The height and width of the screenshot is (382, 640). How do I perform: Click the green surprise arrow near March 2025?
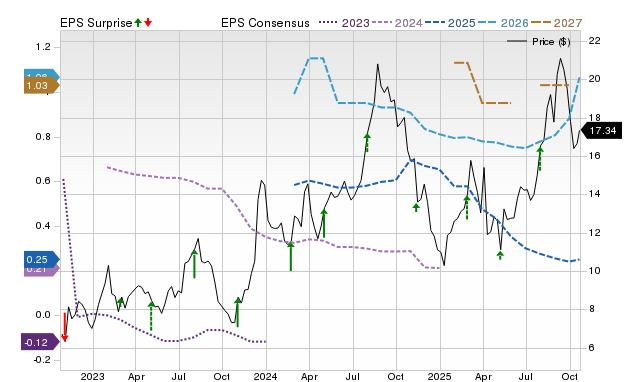pos(467,207)
